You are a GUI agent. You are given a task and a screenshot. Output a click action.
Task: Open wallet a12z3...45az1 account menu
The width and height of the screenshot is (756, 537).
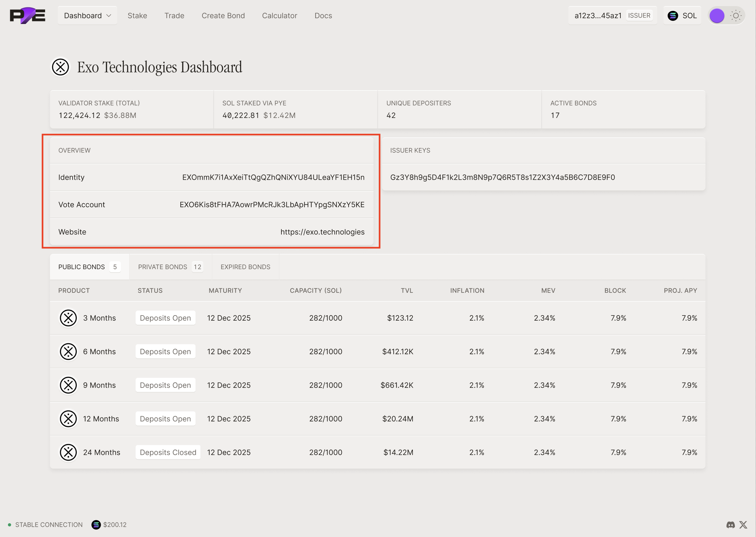598,16
